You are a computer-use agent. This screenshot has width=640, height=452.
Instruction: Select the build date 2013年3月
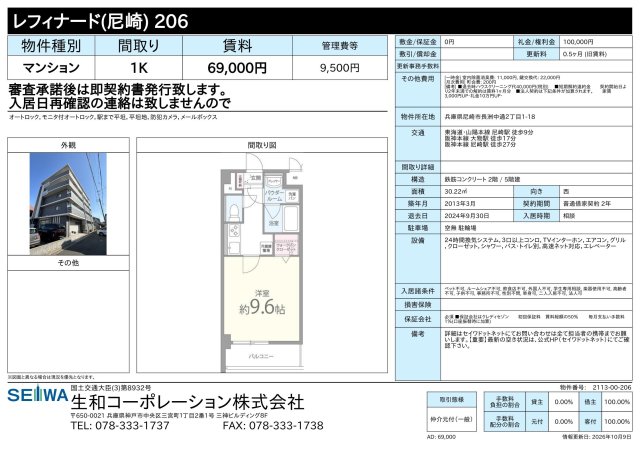tap(460, 203)
